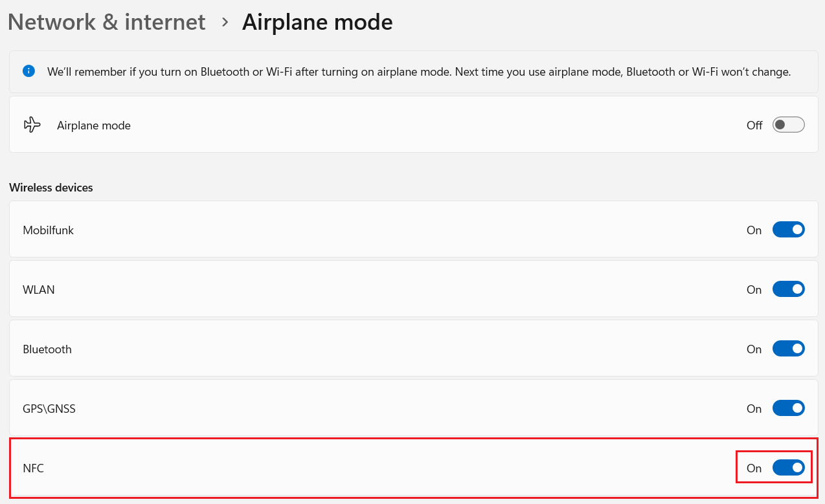Turn on the Airplane mode toggle
Viewport: 825px width, 504px height.
[788, 125]
